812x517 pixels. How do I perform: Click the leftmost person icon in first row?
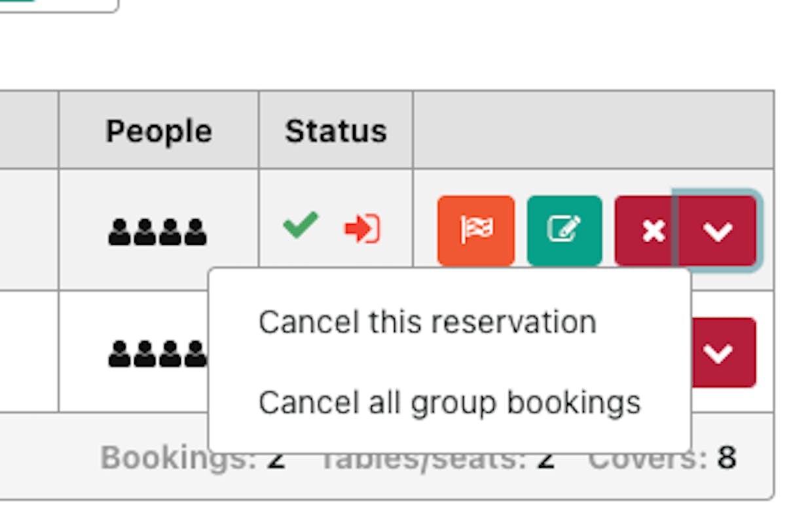[x=119, y=232]
